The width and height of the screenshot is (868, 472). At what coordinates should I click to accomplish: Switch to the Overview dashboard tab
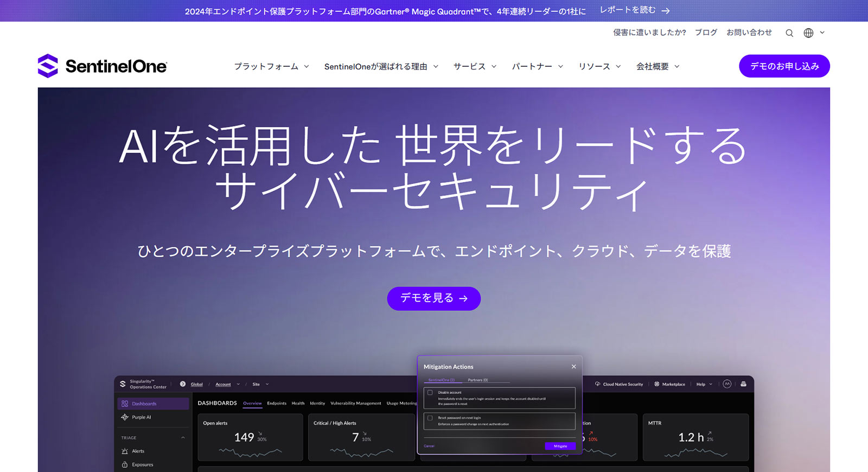click(x=252, y=403)
